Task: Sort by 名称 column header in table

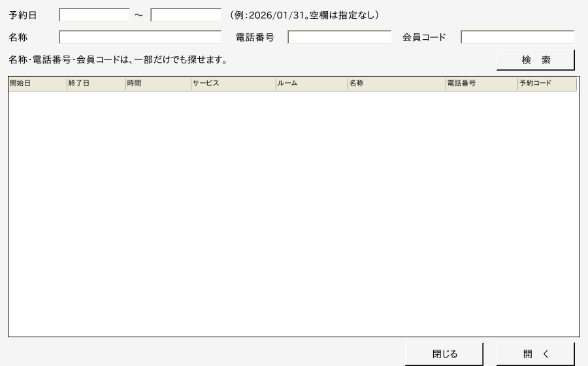Action: 397,84
